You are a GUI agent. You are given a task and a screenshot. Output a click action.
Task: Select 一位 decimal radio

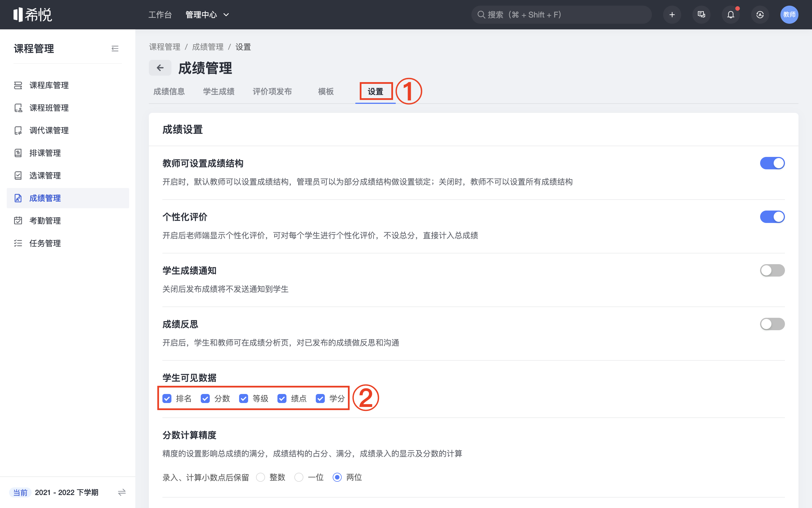299,477
